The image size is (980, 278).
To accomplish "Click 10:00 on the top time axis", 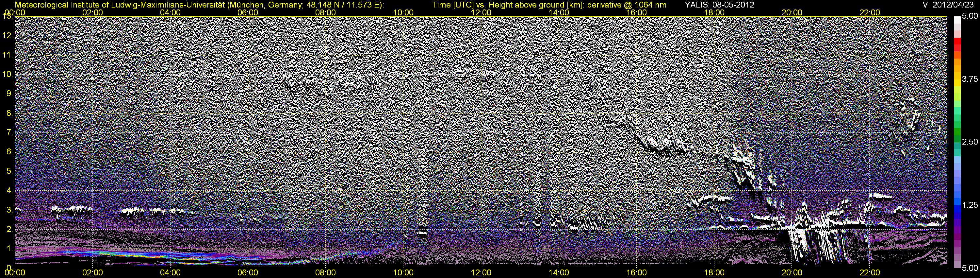I will [403, 12].
